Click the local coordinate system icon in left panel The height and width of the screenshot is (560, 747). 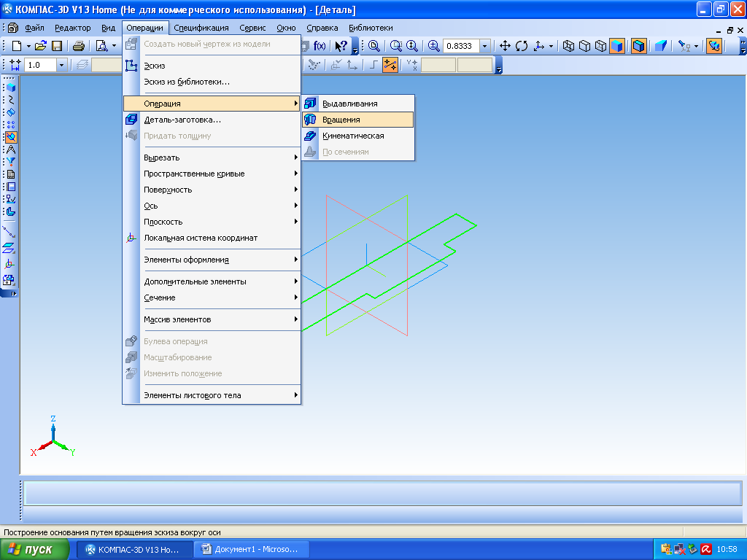point(9,264)
